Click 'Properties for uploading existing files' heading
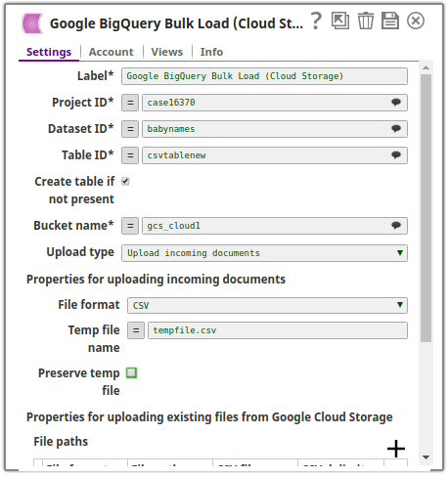This screenshot has width=448, height=478. (x=209, y=417)
